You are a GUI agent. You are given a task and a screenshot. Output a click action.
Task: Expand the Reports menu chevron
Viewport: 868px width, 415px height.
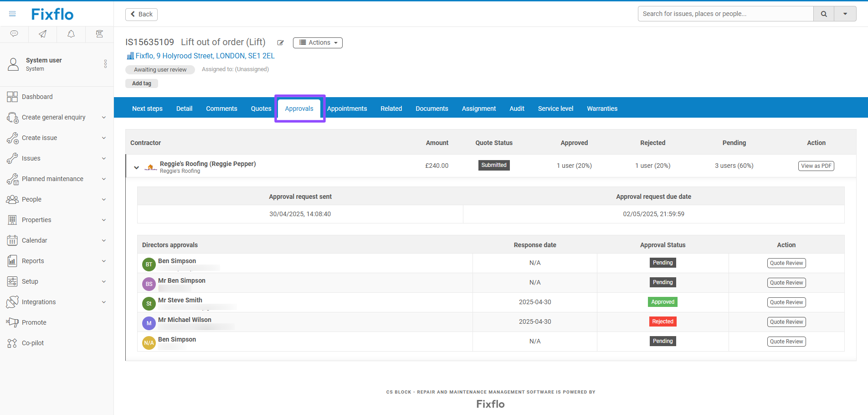[104, 261]
